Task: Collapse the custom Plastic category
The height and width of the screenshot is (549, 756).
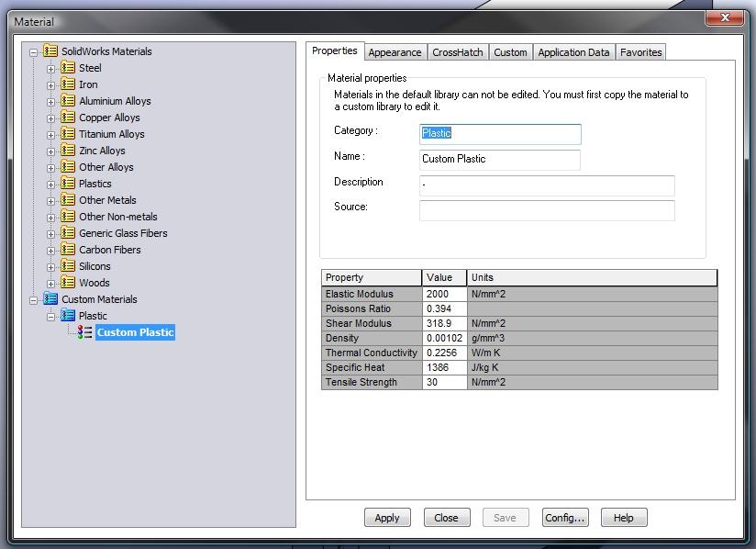Action: point(50,317)
